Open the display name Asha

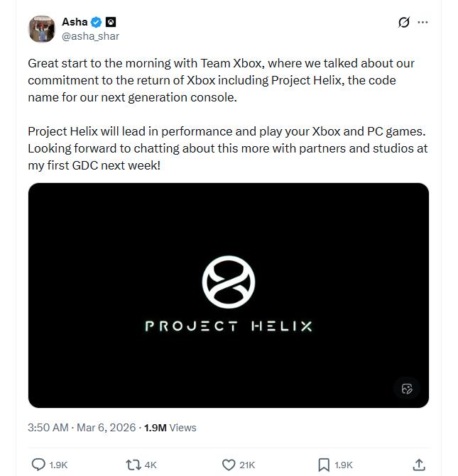[75, 22]
